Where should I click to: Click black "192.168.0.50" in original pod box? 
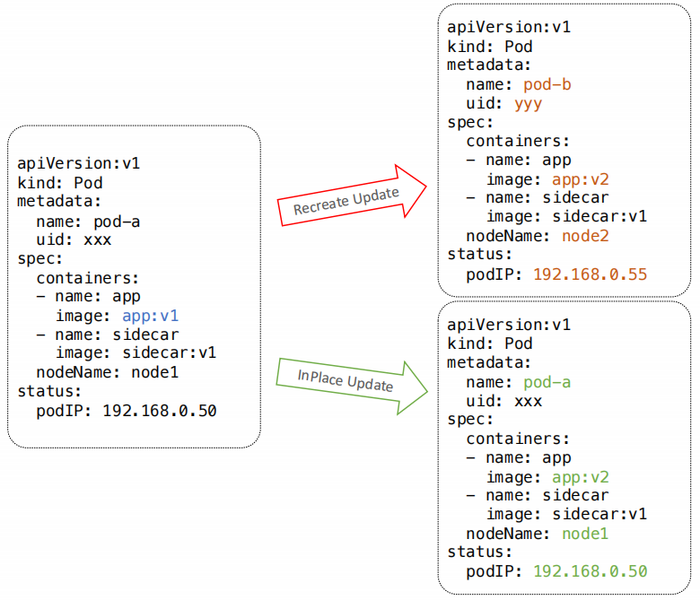click(160, 411)
